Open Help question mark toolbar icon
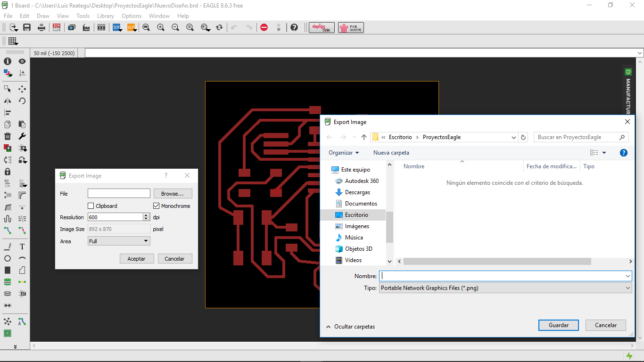This screenshot has width=644, height=362. (x=294, y=27)
